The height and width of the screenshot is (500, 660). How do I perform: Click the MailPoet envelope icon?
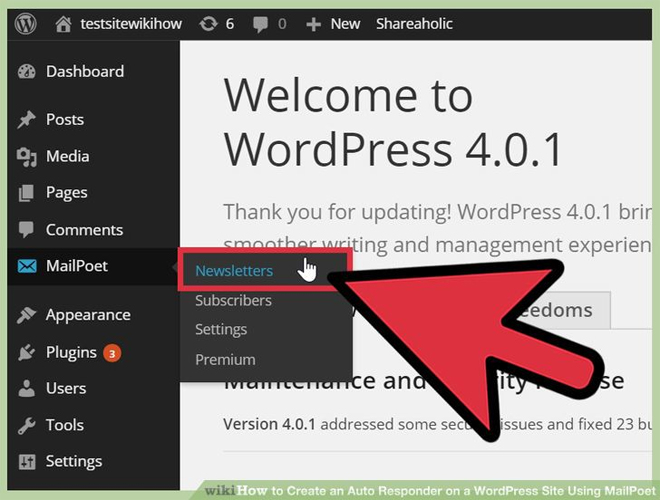27,266
